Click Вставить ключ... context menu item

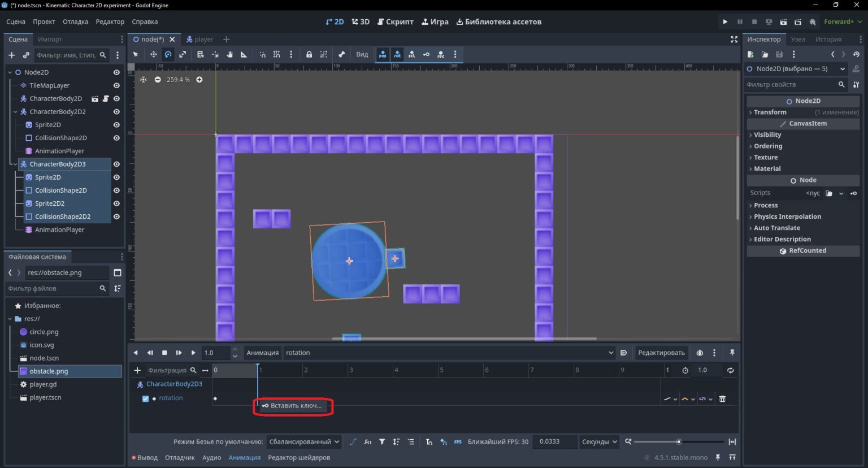click(x=292, y=405)
